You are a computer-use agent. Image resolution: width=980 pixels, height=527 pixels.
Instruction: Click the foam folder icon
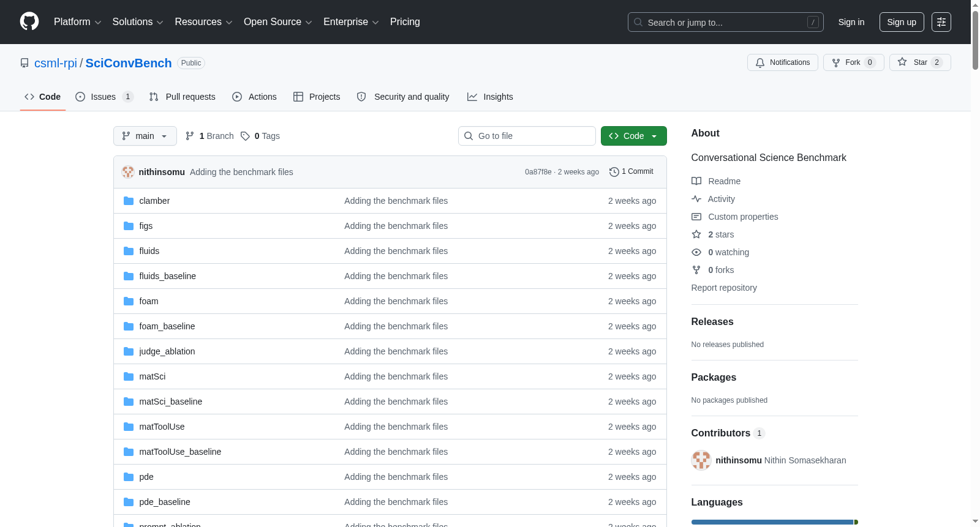129,301
